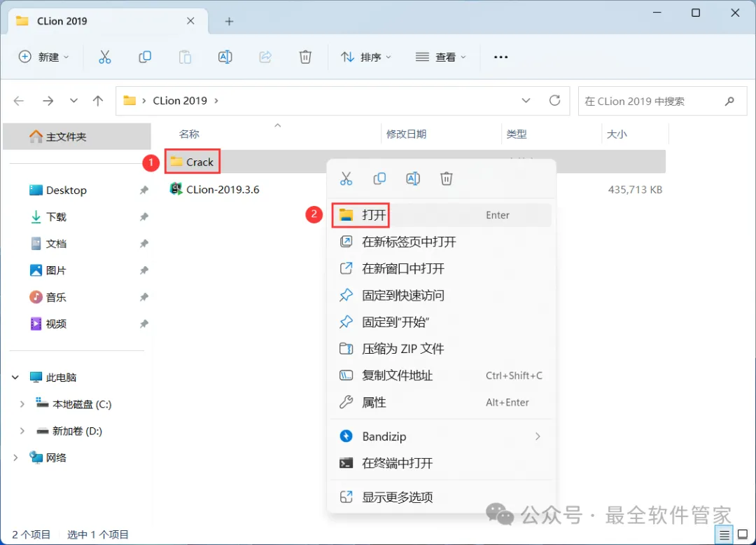Open the 排序 sort dropdown

click(366, 57)
